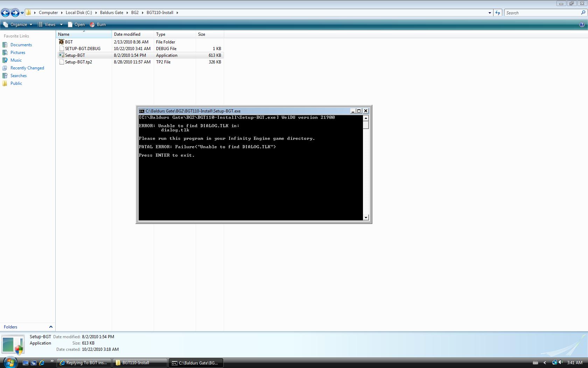Open the Windows Start orb
Viewport: 588px width, 368px height.
(x=10, y=362)
